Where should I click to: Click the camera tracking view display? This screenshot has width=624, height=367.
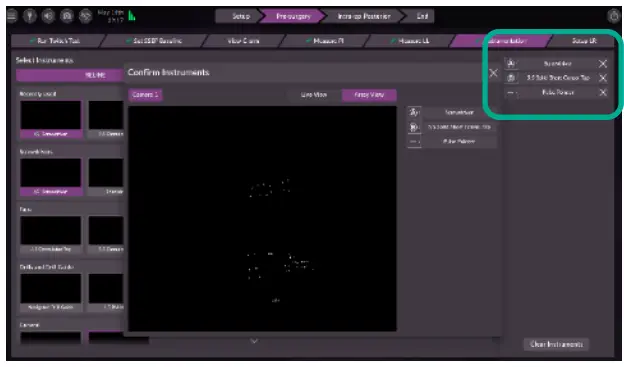(262, 219)
